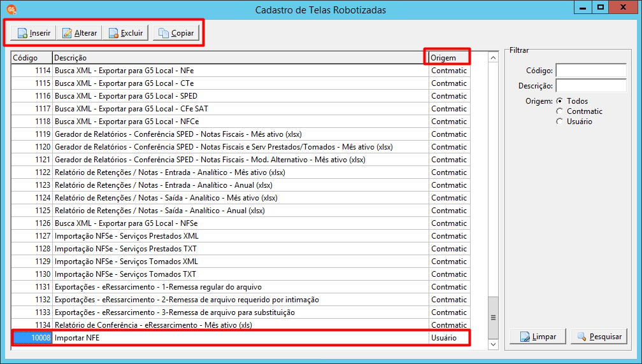Click the scrollbar down arrow
642x364 pixels.
coord(494,344)
